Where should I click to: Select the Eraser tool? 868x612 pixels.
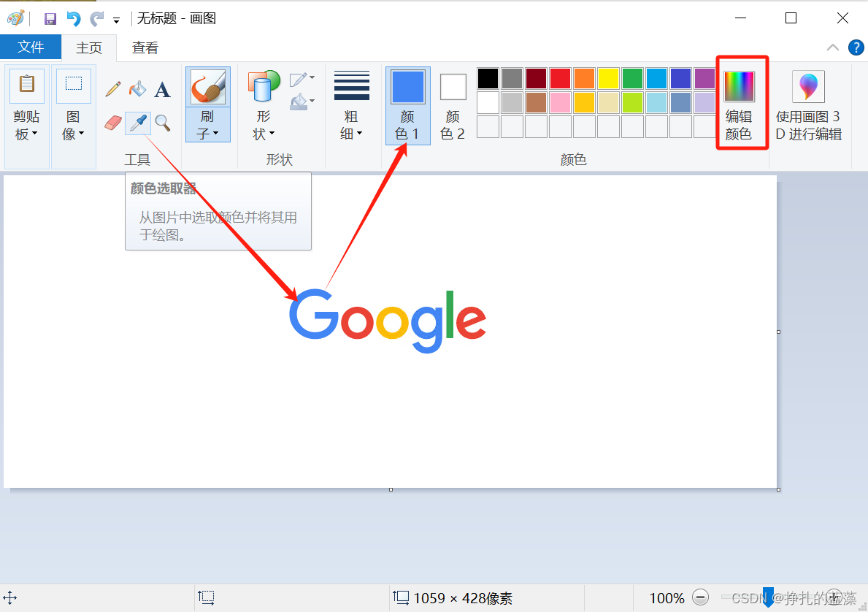(x=113, y=123)
